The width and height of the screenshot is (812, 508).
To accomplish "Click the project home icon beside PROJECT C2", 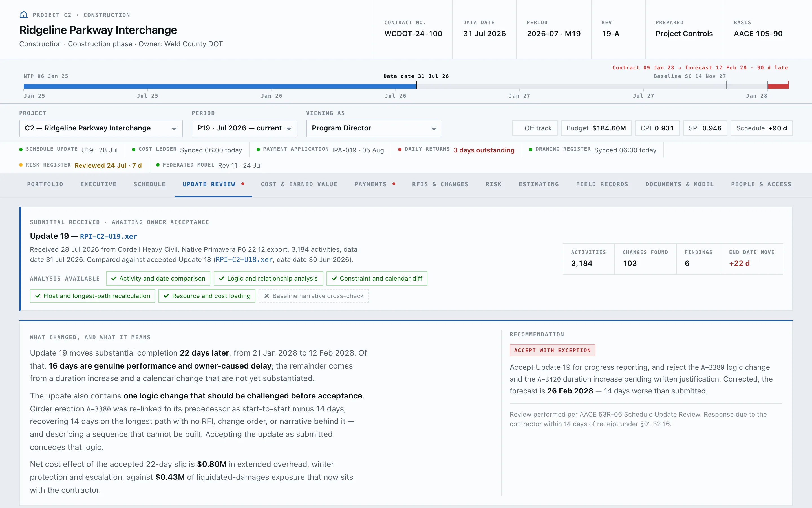I will [x=23, y=14].
